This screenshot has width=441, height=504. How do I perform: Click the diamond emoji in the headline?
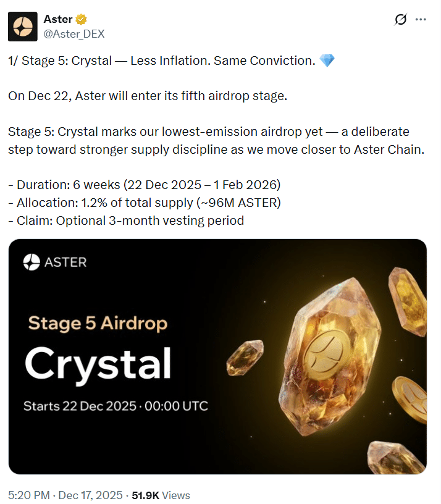click(x=327, y=60)
